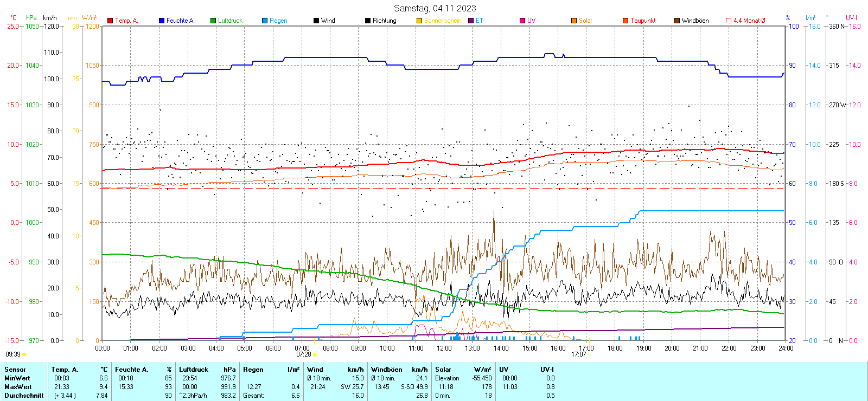This screenshot has height=401, width=868.
Task: Click the Wind legend label
Action: coord(328,21)
